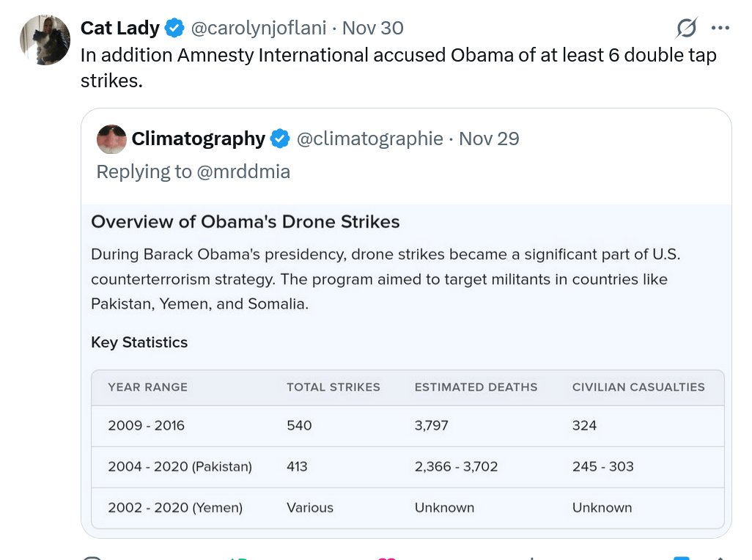
Task: Open Grok actions icon on the post
Action: click(x=686, y=29)
